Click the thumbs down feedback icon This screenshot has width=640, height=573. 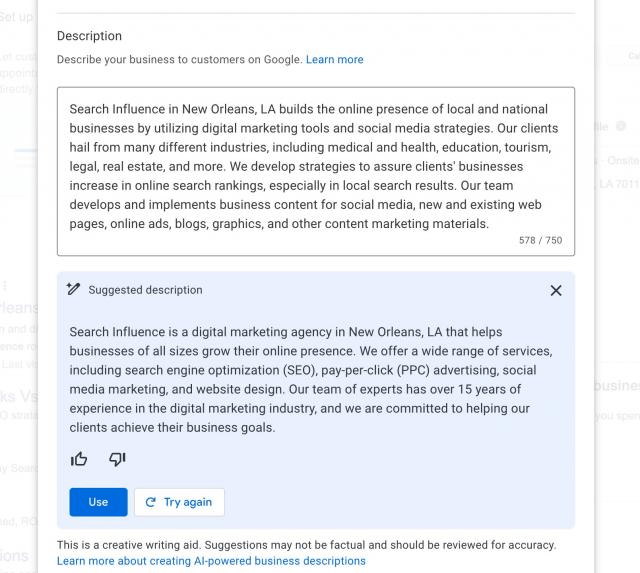point(117,459)
